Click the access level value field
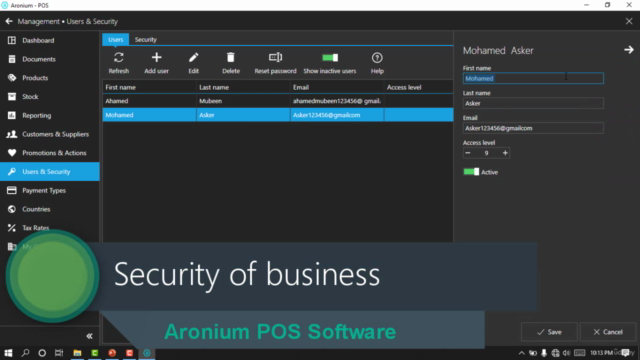The width and height of the screenshot is (640, 360). click(x=487, y=153)
